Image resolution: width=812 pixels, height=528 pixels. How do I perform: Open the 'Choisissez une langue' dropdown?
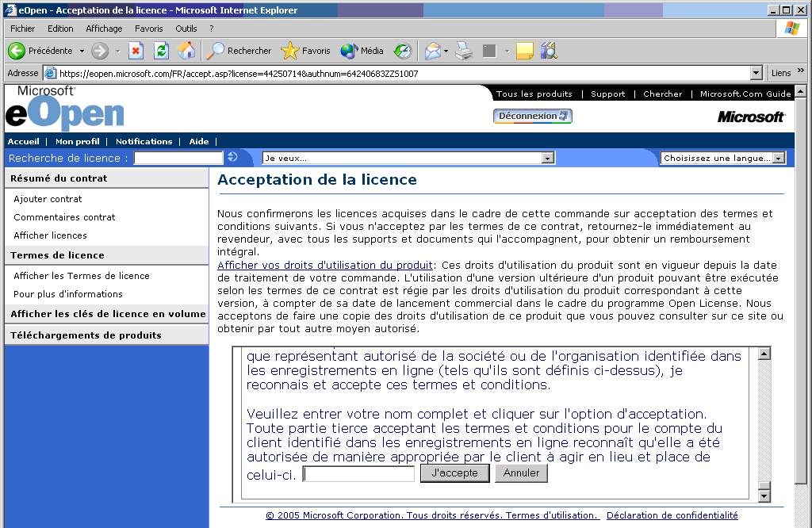click(x=779, y=159)
